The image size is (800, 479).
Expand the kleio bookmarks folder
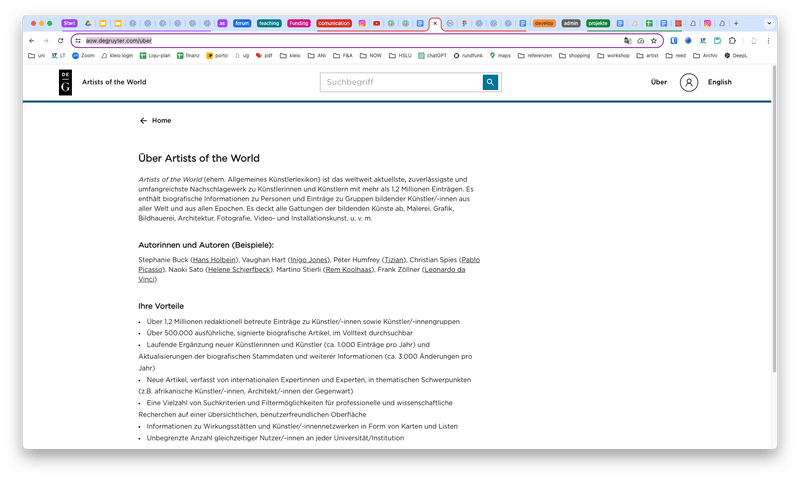[x=290, y=55]
